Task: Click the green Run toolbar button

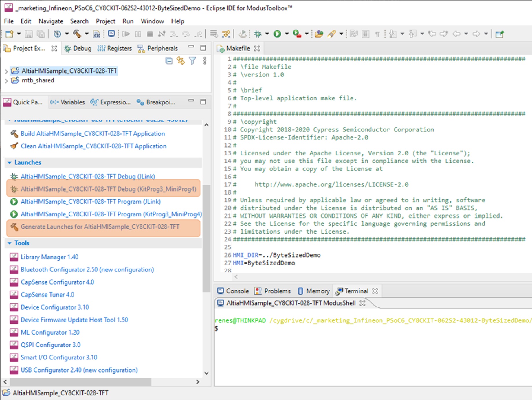Action: 277,34
